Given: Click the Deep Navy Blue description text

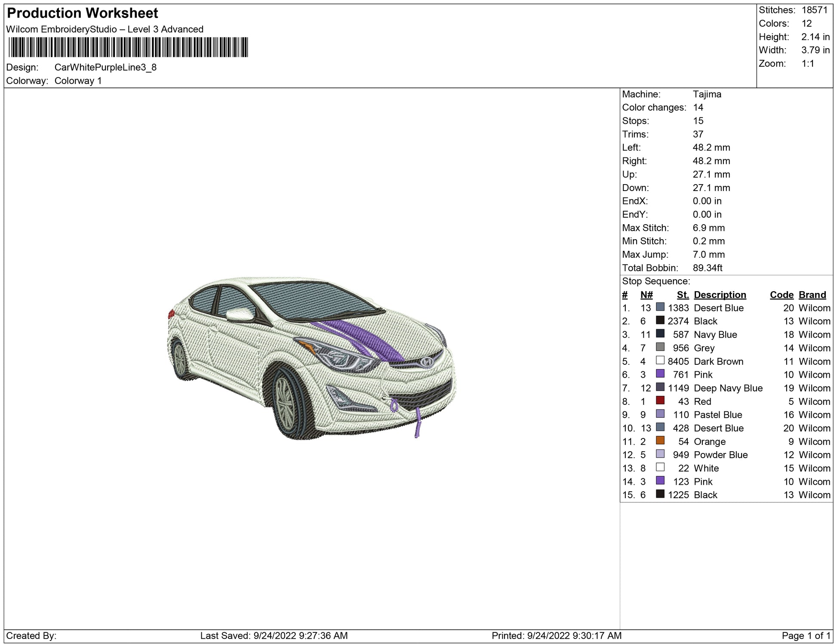Looking at the screenshot, I should (728, 388).
